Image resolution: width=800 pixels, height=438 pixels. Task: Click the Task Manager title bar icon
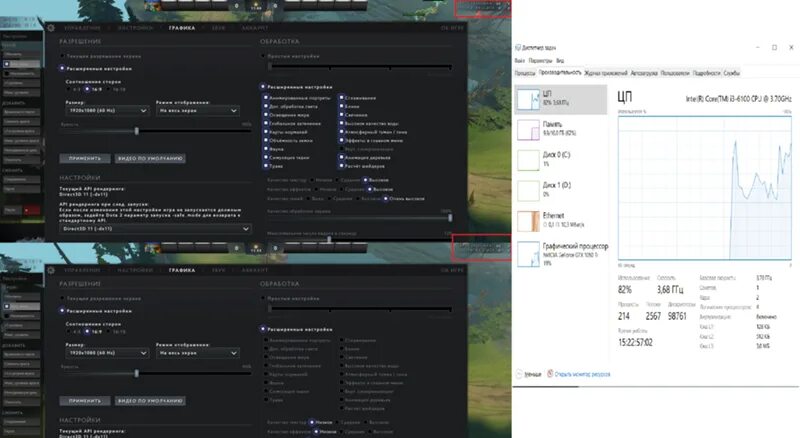(x=518, y=47)
